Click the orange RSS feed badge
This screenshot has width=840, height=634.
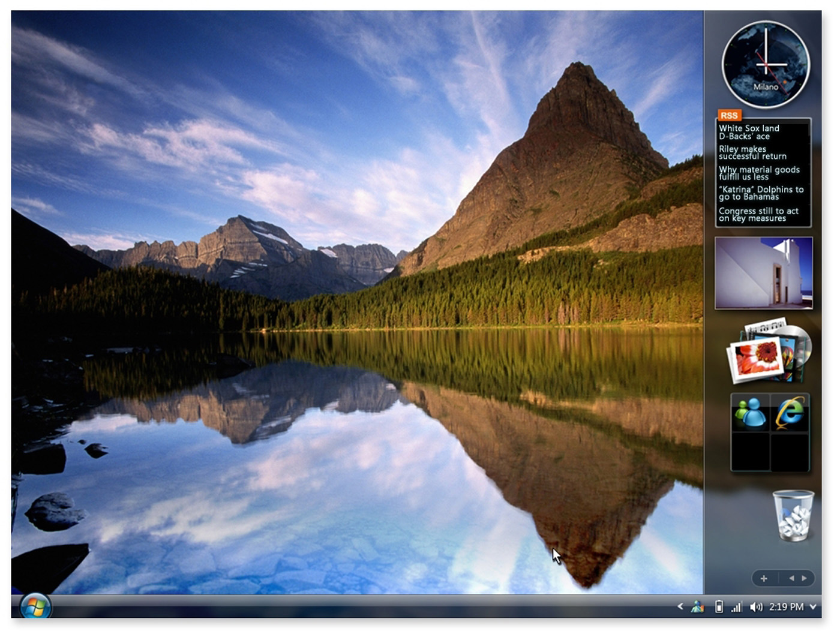pyautogui.click(x=729, y=115)
